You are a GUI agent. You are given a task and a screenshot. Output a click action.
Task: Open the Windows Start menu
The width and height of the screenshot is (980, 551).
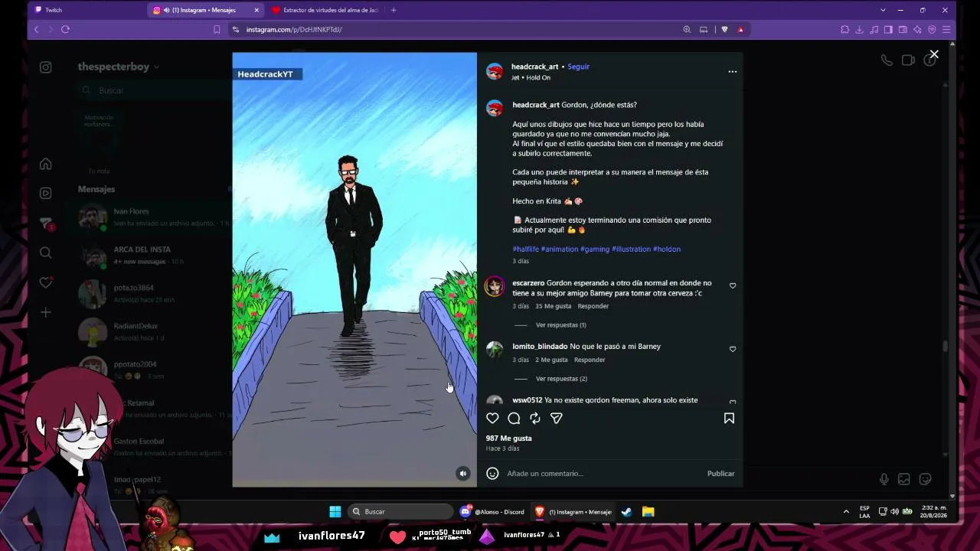click(335, 512)
